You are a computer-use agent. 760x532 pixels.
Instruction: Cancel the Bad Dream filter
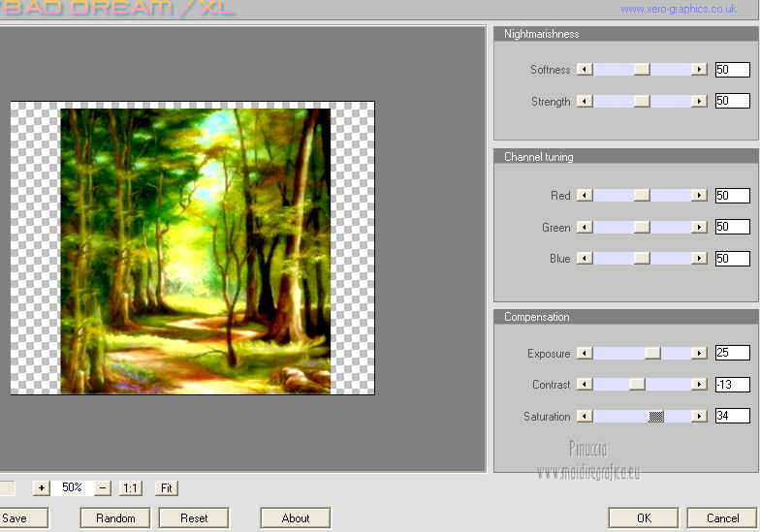tap(722, 517)
